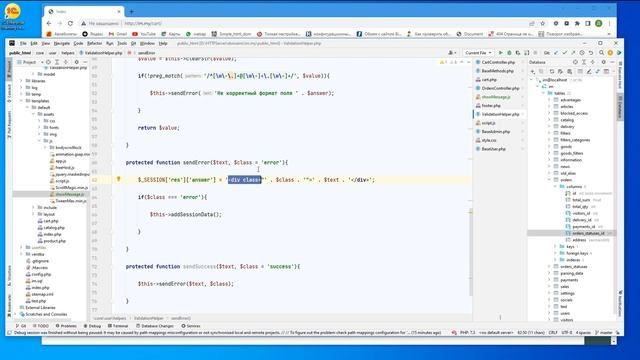This screenshot has width=640, height=360.
Task: Click the Git rollback arrow icon
Action: [591, 53]
